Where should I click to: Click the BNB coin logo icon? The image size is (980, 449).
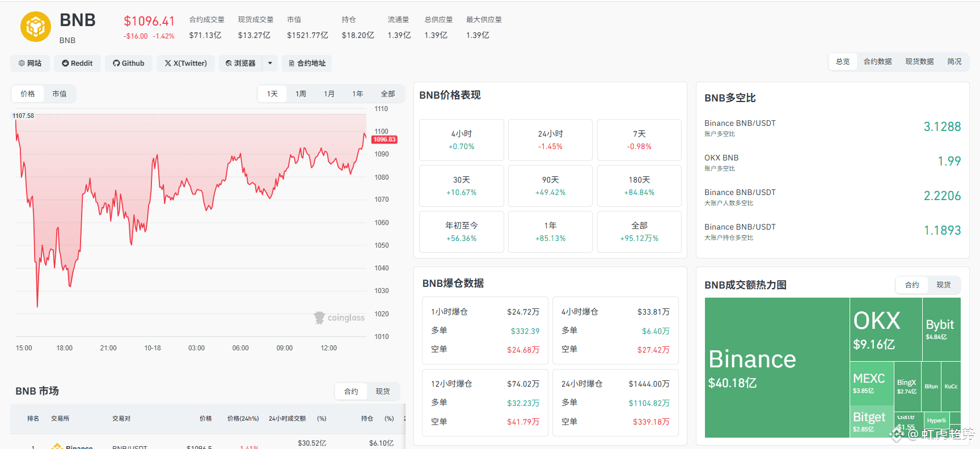[x=36, y=27]
